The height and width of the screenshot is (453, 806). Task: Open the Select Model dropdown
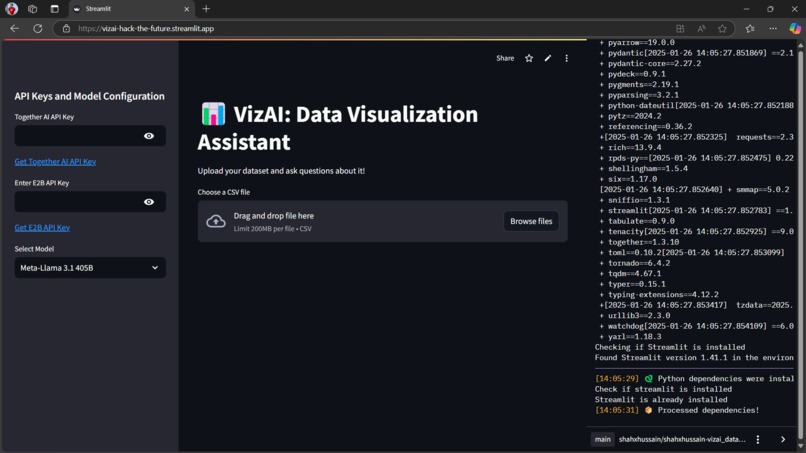coord(90,267)
